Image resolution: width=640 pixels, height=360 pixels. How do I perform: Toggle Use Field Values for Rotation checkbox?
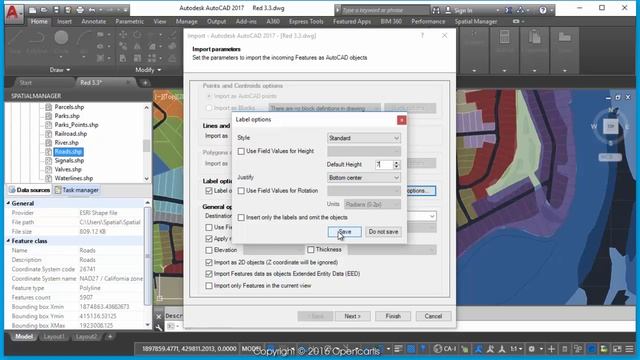[x=241, y=191]
